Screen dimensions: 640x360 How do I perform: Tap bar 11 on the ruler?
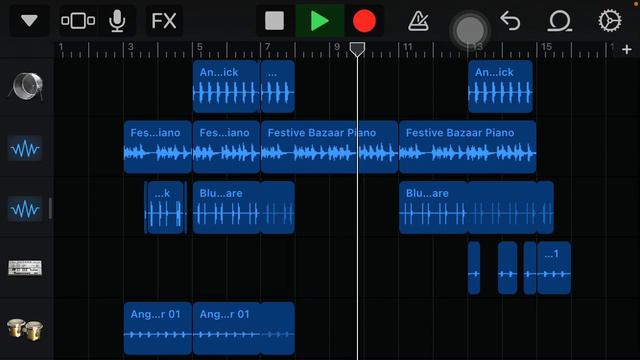pyautogui.click(x=408, y=47)
